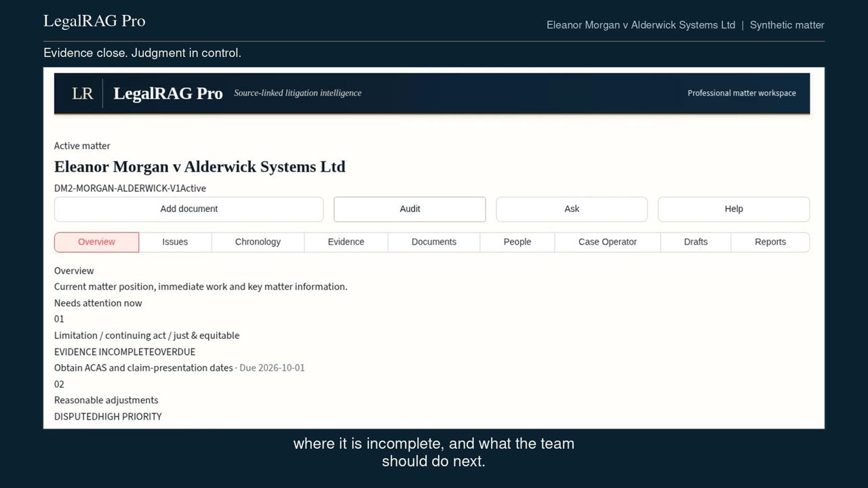Click the Needs attention now heading
This screenshot has width=868, height=488.
[98, 303]
